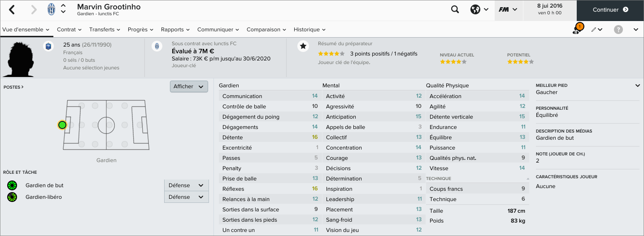This screenshot has width=644, height=236.
Task: Open the Transferts menu
Action: (104, 30)
